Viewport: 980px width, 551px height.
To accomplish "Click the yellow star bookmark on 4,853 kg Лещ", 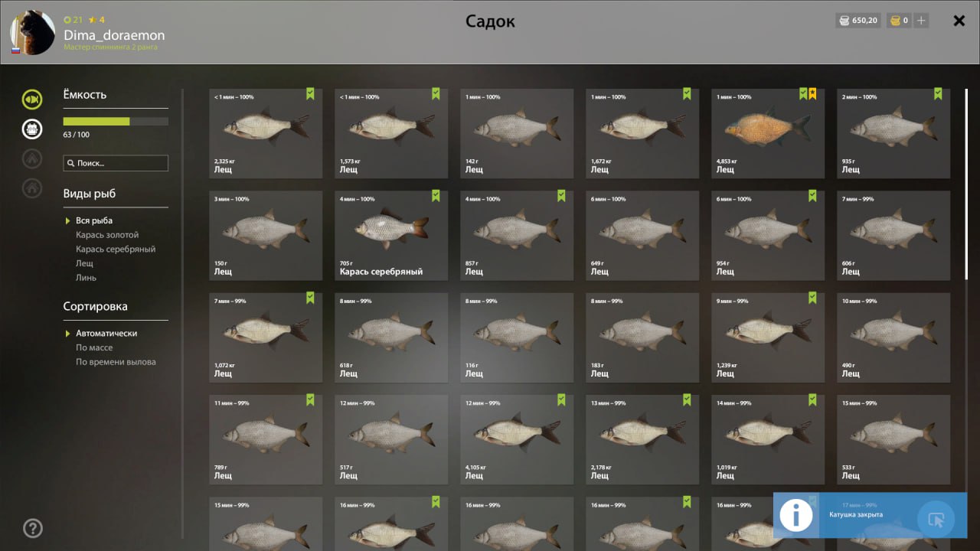I will point(812,93).
